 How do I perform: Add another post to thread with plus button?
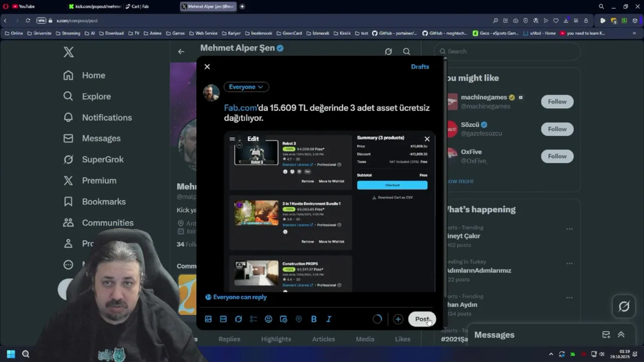click(398, 319)
